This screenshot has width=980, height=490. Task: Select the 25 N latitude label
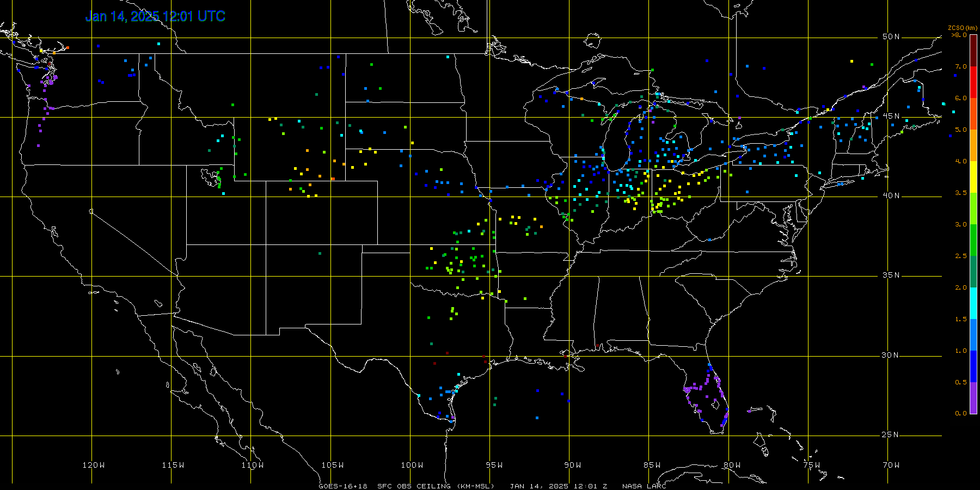pyautogui.click(x=891, y=435)
